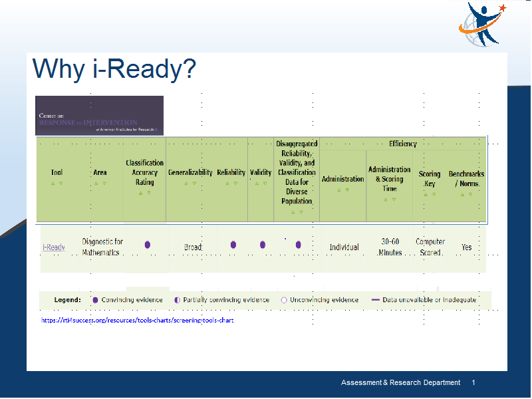Click the Disaggregated Reliability, Validity header text
532x399 pixels.
(x=297, y=172)
